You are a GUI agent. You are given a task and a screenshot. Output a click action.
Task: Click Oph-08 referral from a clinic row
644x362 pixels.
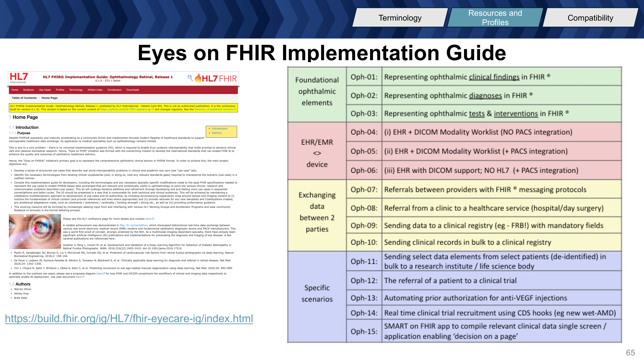pos(484,208)
